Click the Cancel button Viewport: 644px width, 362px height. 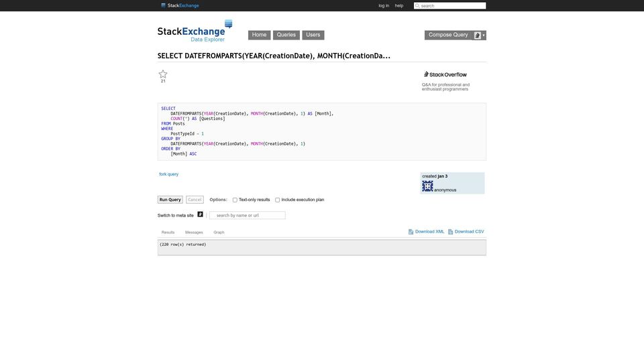tap(195, 200)
